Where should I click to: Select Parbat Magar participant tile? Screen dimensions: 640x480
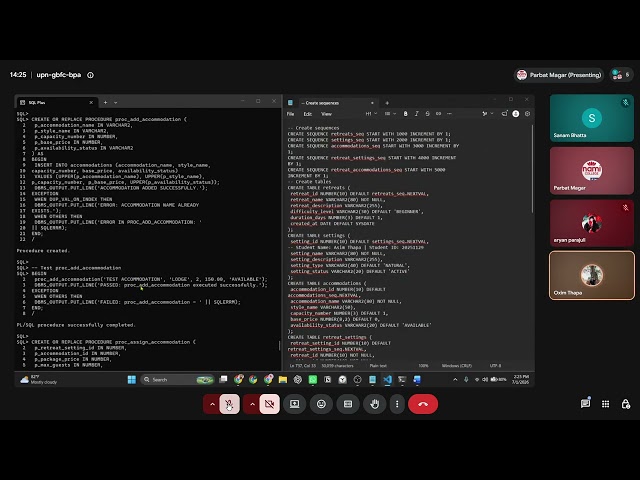(591, 170)
